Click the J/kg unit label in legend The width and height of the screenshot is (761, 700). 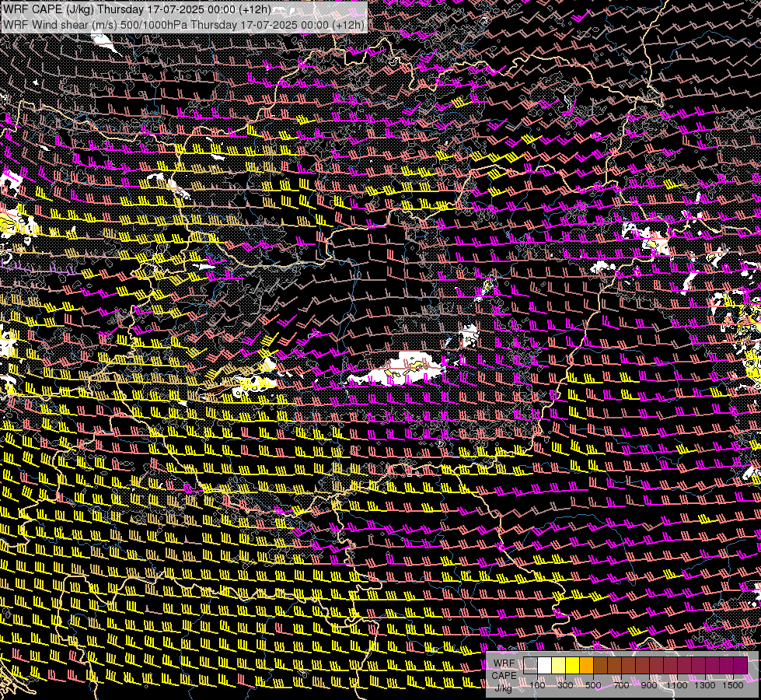click(503, 688)
